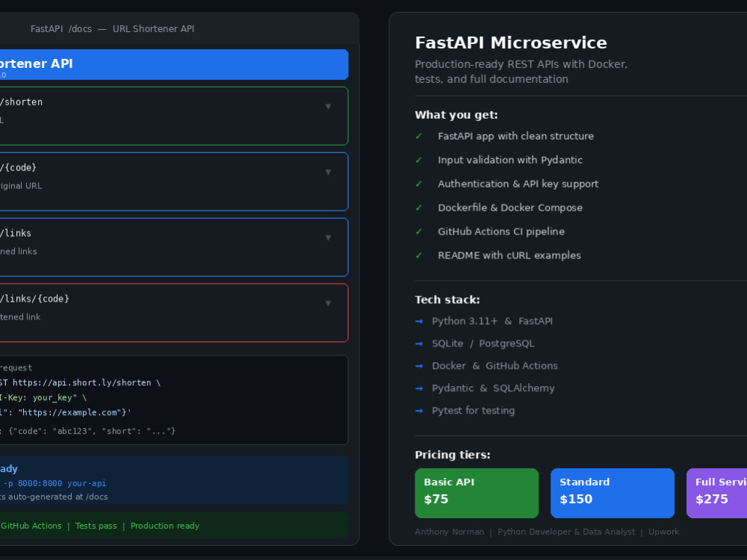Click 'SQLite / PostgreSQL' text
This screenshot has height=560, width=747.
(483, 343)
